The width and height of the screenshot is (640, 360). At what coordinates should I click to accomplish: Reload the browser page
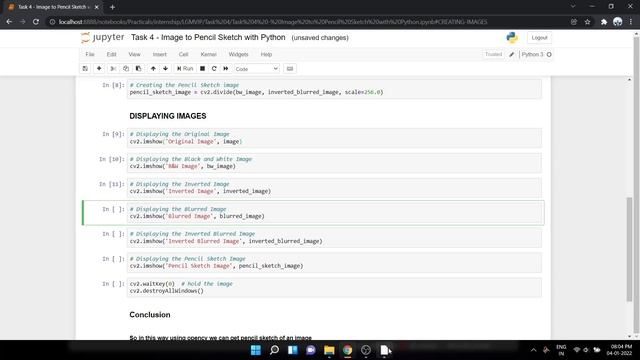pos(36,22)
